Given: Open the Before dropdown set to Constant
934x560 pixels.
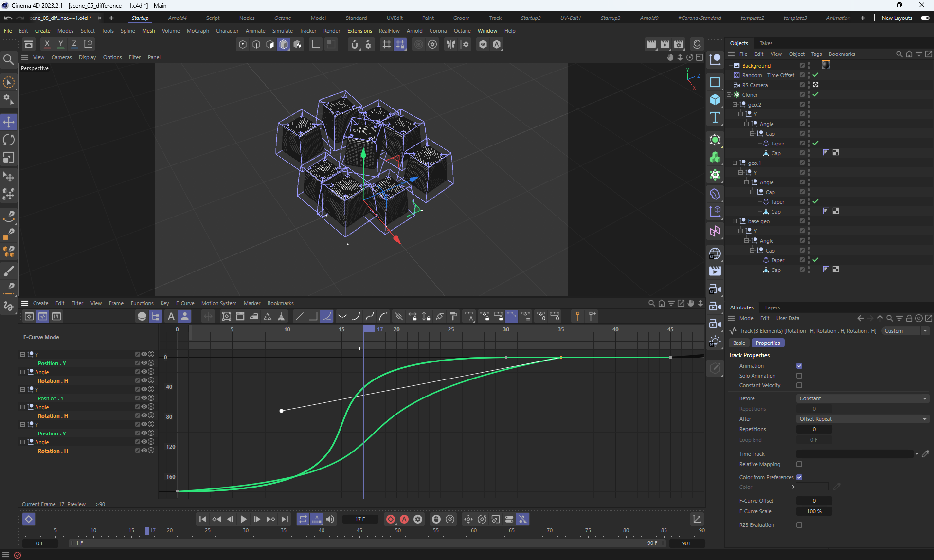Looking at the screenshot, I should [x=862, y=398].
